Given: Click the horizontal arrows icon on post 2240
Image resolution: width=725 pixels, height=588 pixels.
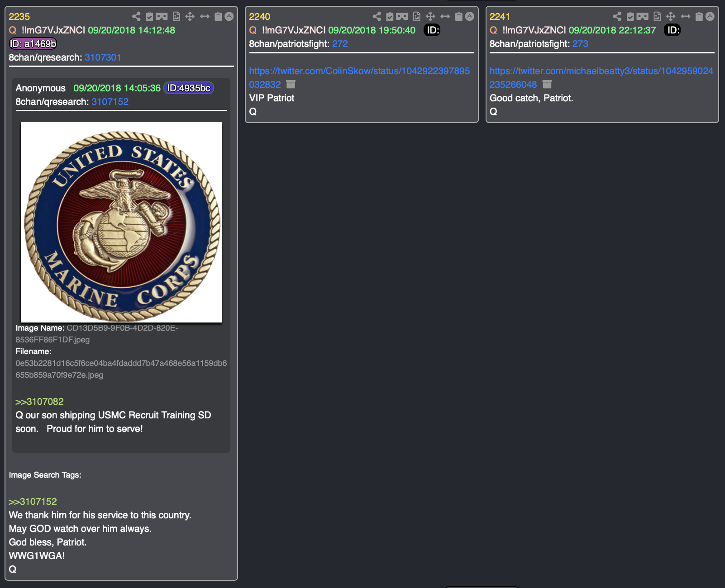Looking at the screenshot, I should click(445, 17).
